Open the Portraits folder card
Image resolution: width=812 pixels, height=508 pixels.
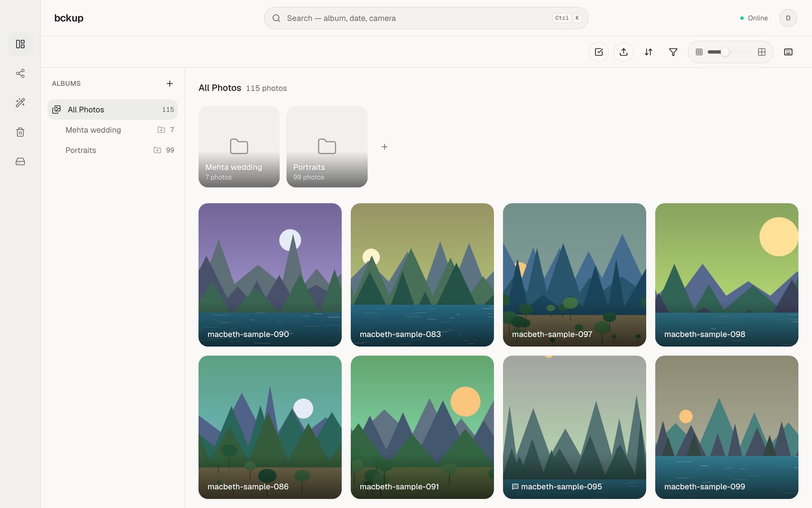[327, 147]
